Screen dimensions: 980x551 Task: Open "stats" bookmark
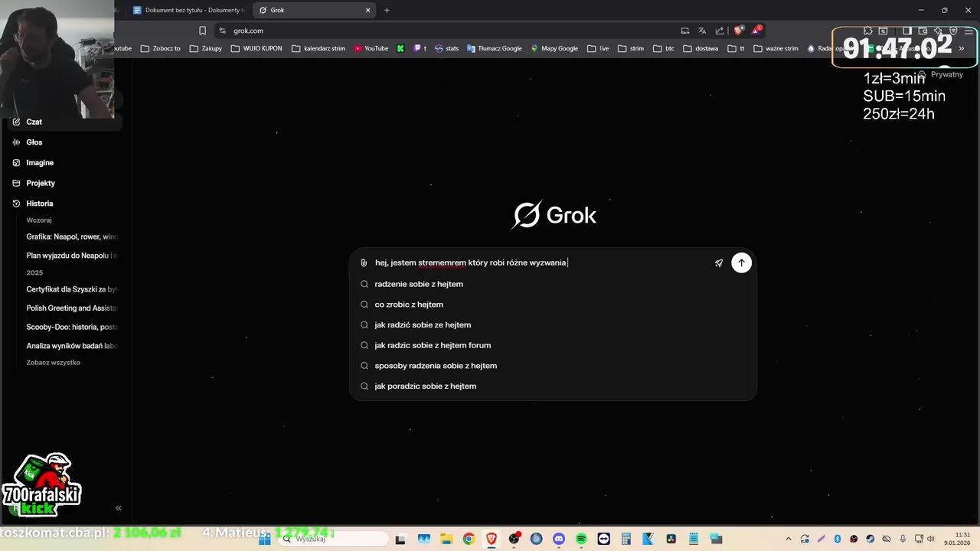446,48
